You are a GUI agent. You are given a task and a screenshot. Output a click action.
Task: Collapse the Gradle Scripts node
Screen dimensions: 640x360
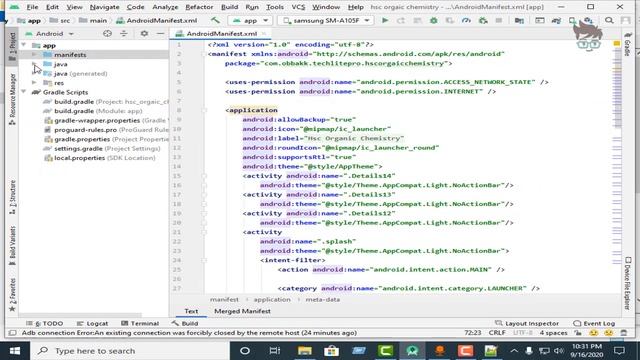click(x=23, y=92)
